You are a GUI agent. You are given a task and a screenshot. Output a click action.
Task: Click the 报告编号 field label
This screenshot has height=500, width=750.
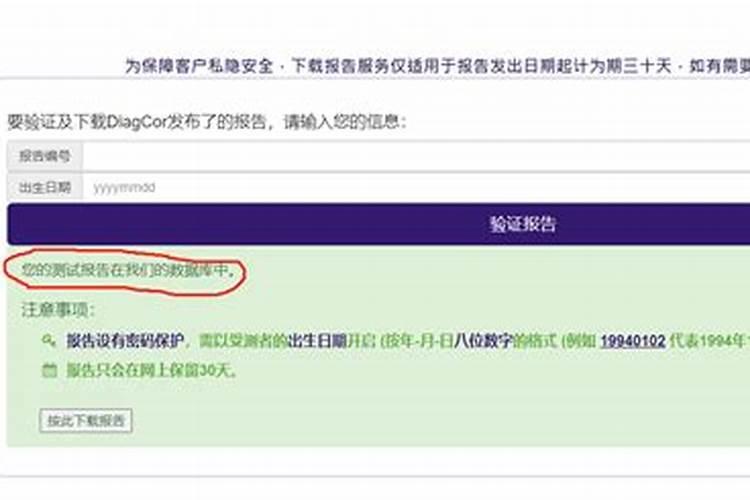point(45,156)
